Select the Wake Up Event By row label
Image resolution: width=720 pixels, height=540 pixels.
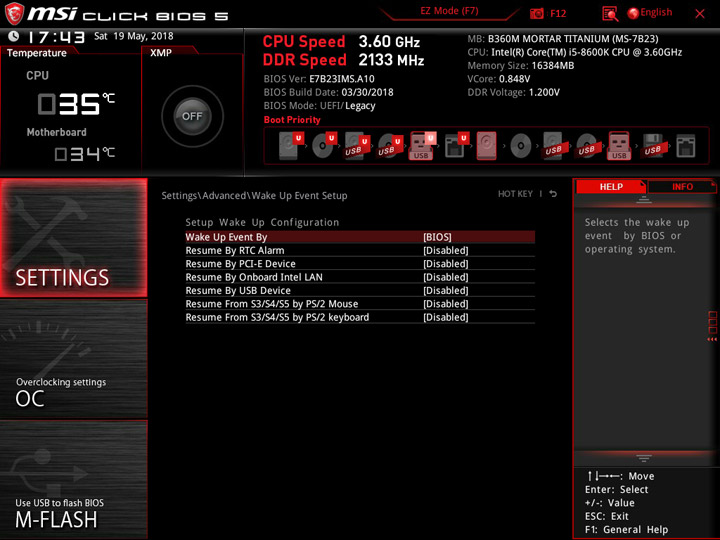coord(226,237)
